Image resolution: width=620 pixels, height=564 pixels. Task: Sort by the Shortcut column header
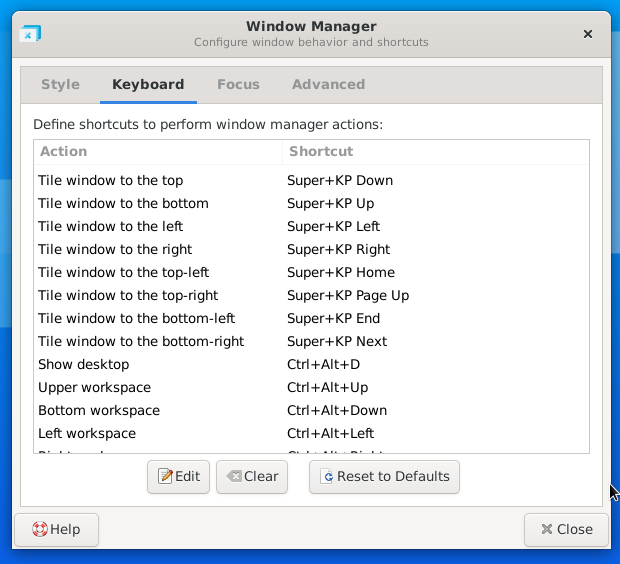click(x=436, y=152)
